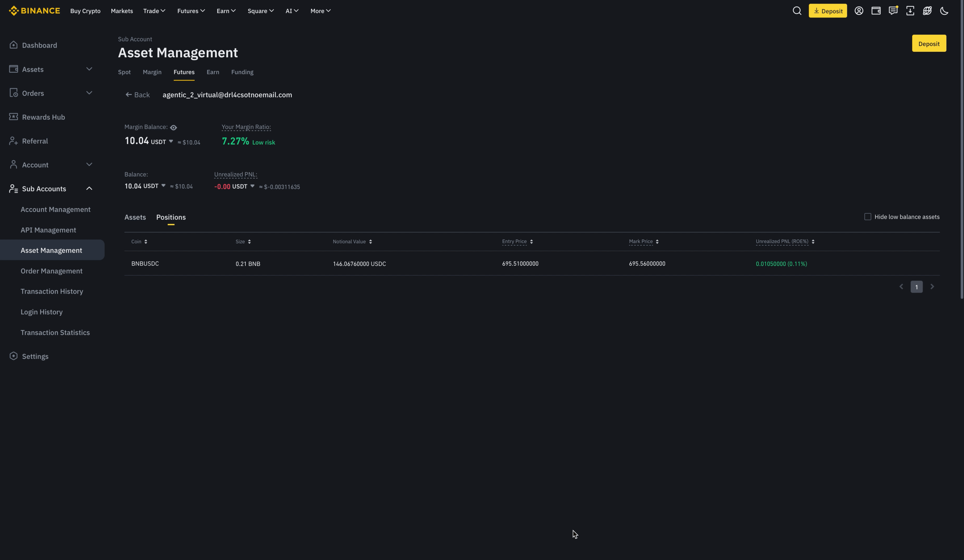Sort by Mark Price arrows

click(657, 242)
